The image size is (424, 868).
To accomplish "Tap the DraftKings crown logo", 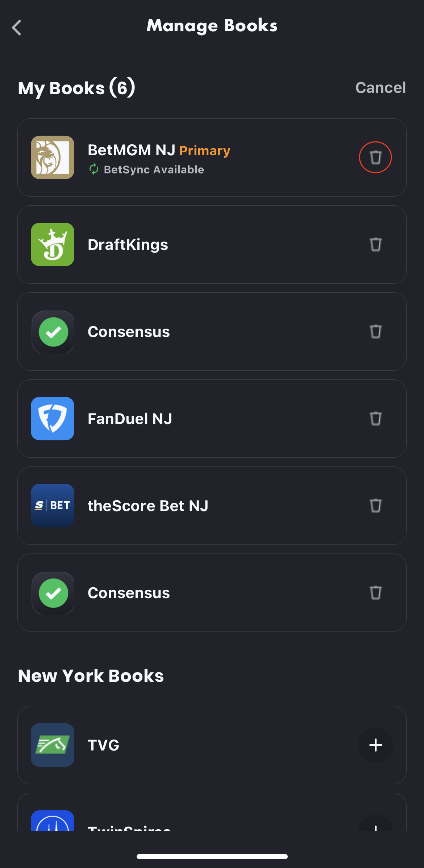I will pyautogui.click(x=53, y=244).
